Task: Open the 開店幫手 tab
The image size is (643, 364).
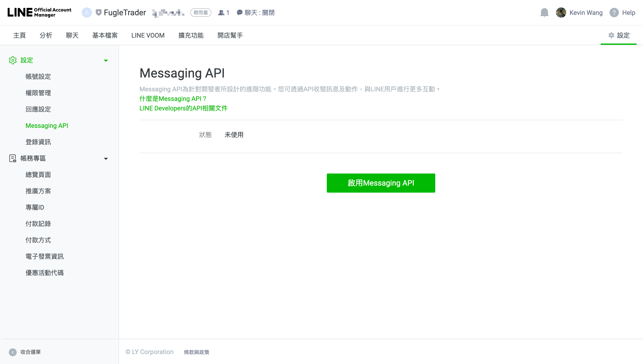Action: tap(230, 35)
